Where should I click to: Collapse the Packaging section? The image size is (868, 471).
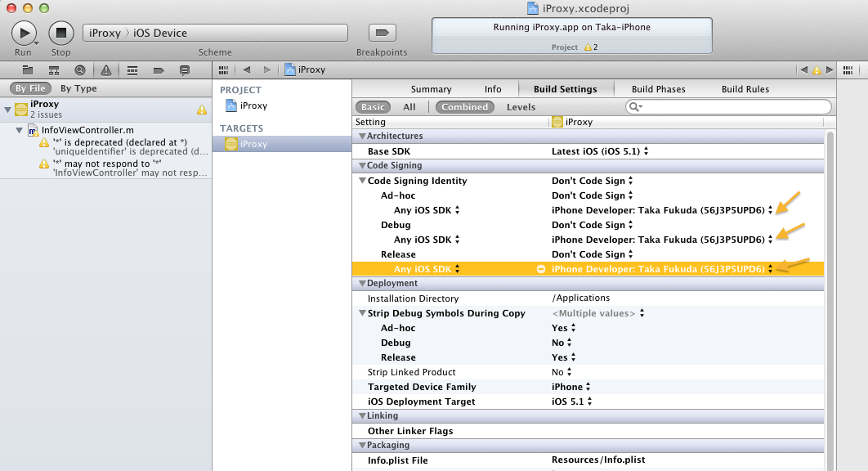(x=362, y=445)
